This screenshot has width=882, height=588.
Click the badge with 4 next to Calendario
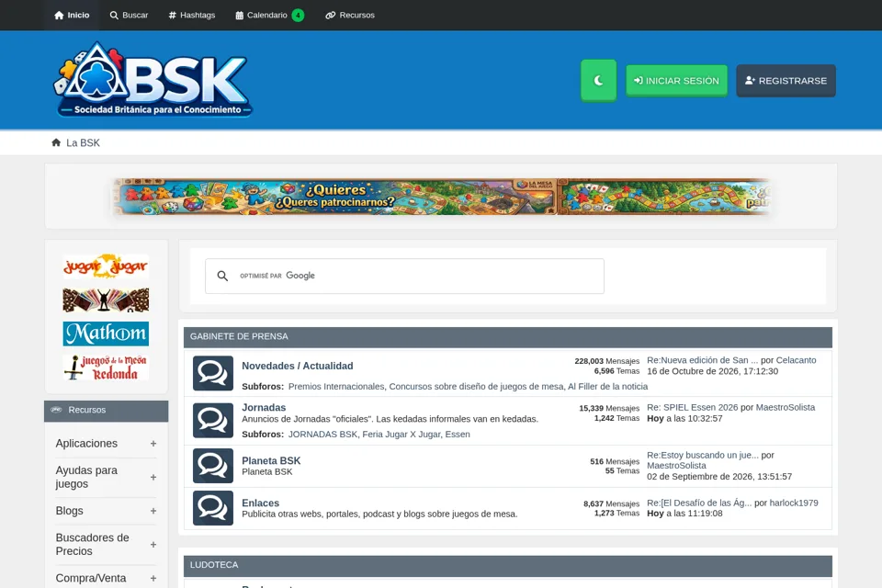tap(298, 16)
